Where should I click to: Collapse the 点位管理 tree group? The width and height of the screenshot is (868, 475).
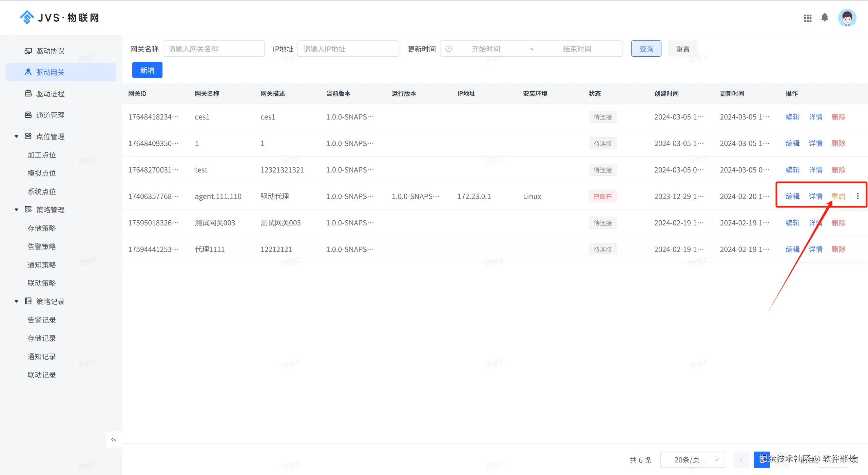pyautogui.click(x=16, y=136)
